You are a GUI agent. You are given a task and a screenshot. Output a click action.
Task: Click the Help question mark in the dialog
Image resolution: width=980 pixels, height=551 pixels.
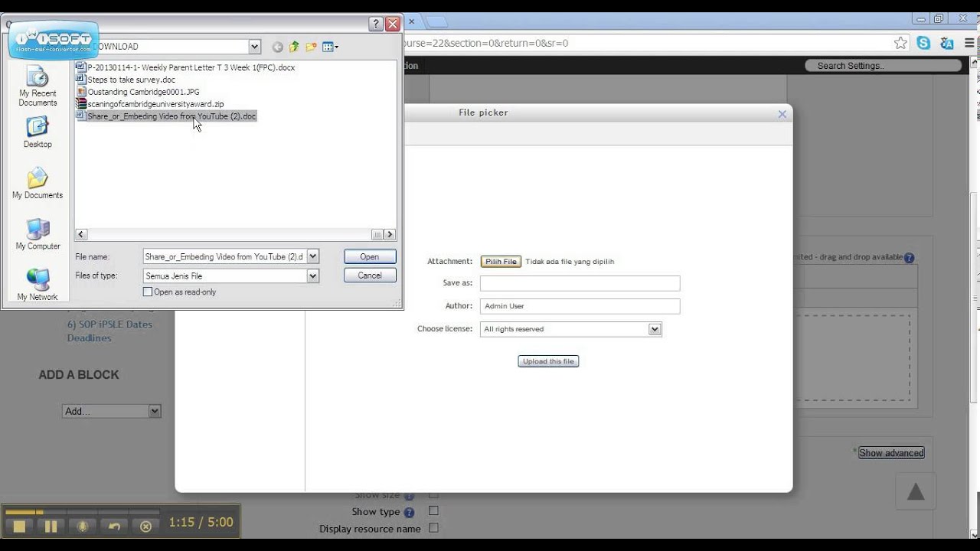[376, 24]
